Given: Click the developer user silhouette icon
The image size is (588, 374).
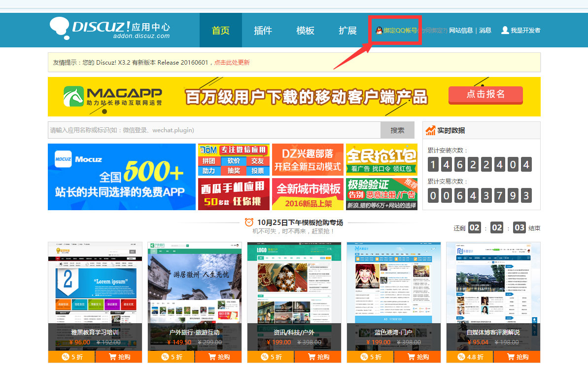Looking at the screenshot, I should tap(505, 30).
